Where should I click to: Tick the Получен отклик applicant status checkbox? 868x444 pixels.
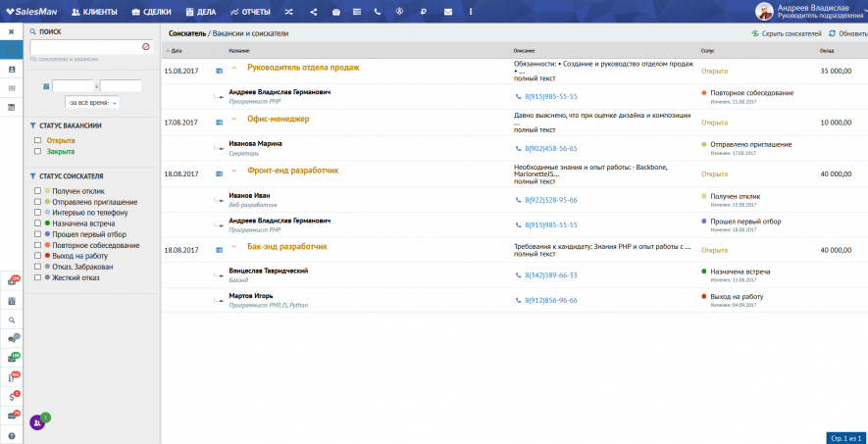point(37,191)
